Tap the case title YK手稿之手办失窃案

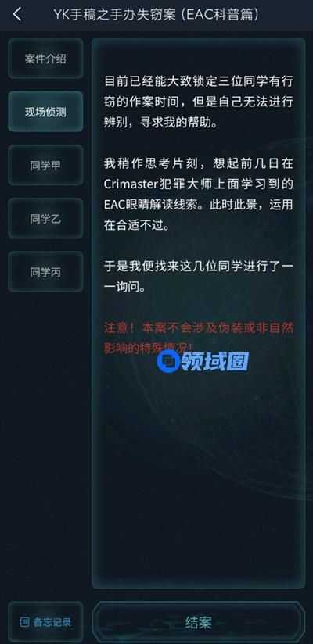[x=117, y=14]
